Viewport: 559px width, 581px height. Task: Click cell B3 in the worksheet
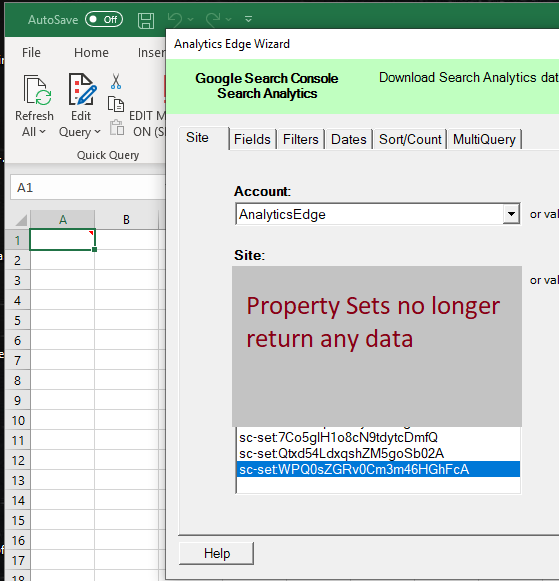coord(126,280)
